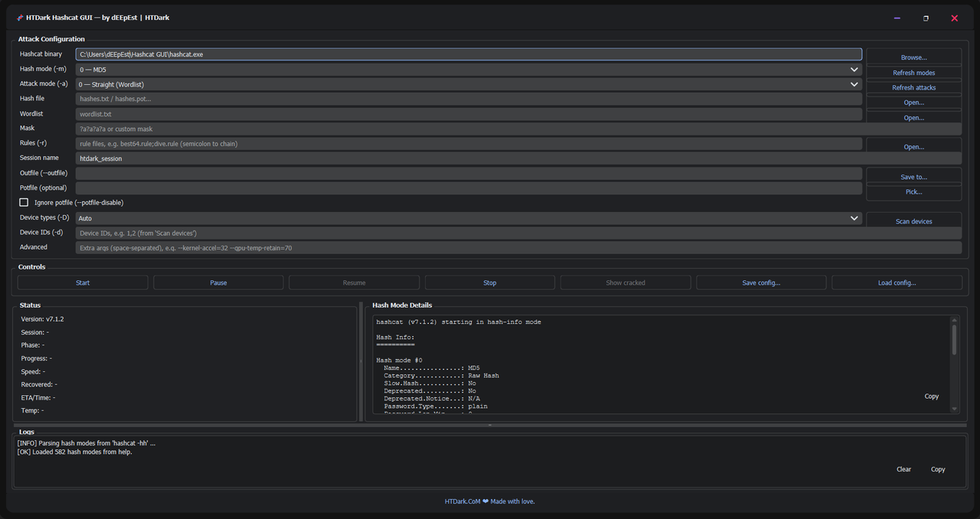Viewport: 980px width, 519px height.
Task: Click Browse... for the Hashcat binary
Action: pos(913,57)
